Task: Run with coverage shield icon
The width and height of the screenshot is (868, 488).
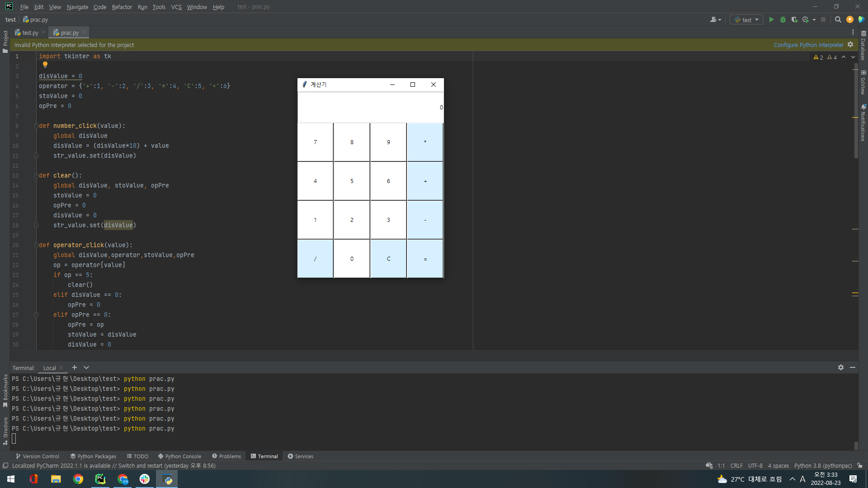Action: [794, 19]
